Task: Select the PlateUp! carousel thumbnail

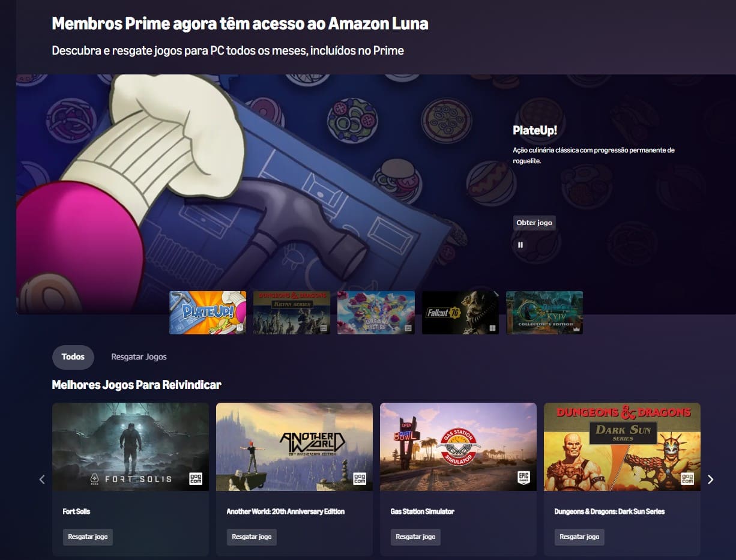Action: (x=208, y=313)
